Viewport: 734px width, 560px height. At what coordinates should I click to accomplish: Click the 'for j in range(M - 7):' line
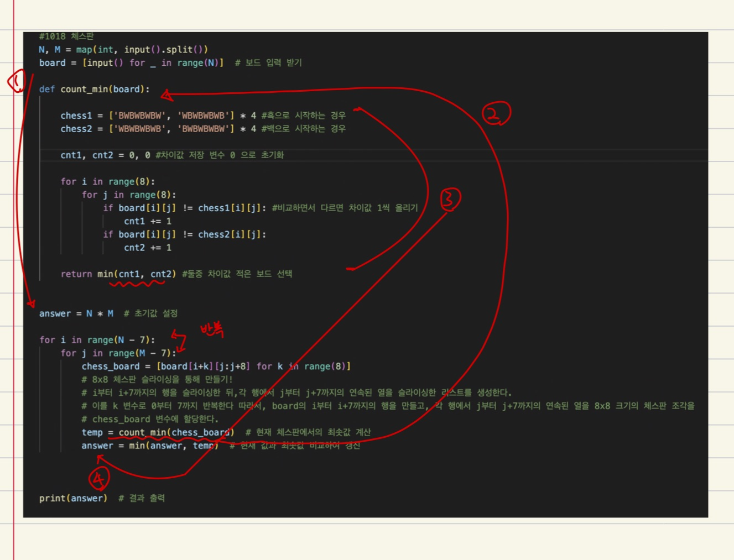click(x=118, y=354)
